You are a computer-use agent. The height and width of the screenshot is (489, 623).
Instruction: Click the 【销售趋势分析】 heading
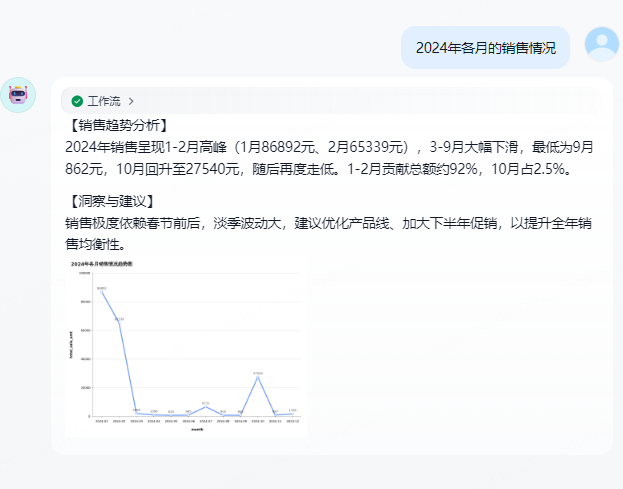(117, 125)
